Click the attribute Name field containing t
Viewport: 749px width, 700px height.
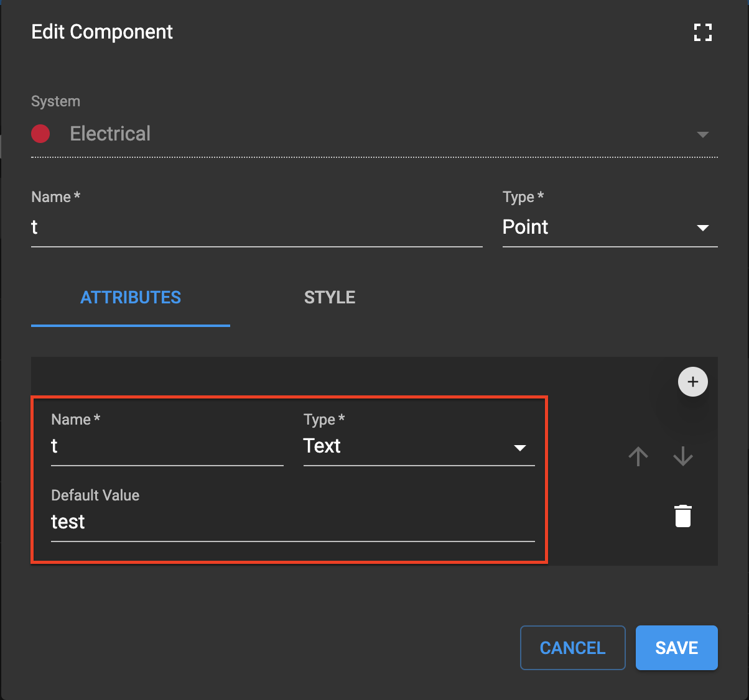pyautogui.click(x=167, y=447)
